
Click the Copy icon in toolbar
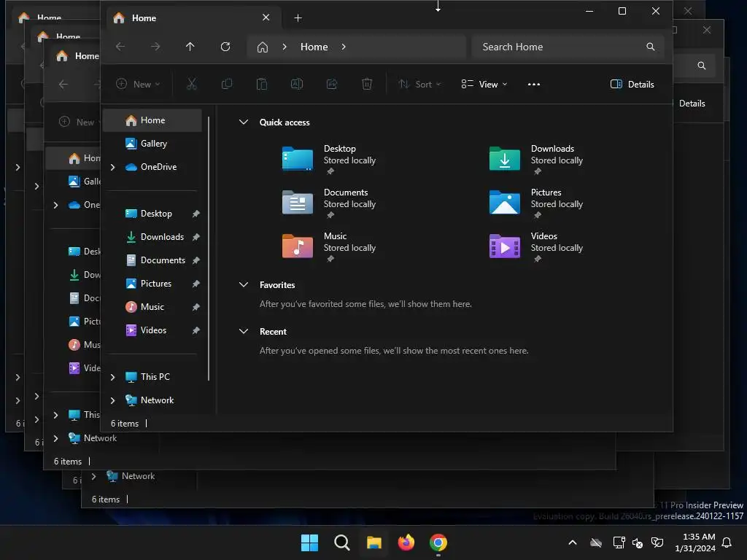[x=227, y=85]
